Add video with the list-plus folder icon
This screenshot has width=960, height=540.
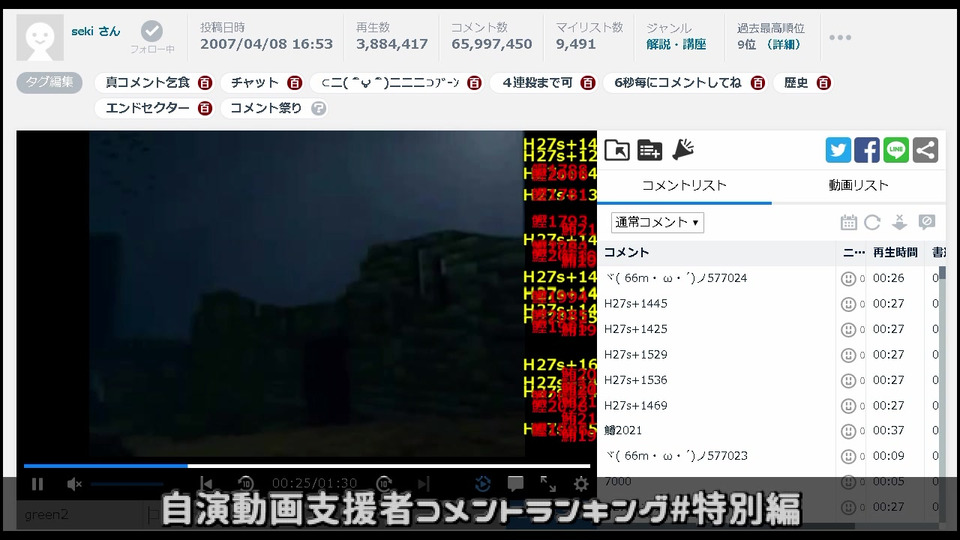pos(650,150)
